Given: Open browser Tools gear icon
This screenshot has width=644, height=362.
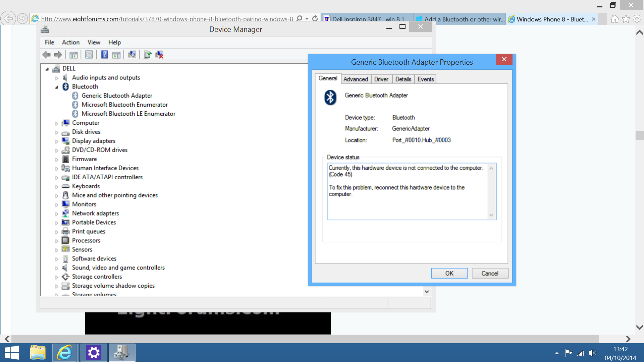Looking at the screenshot, I should (x=637, y=19).
